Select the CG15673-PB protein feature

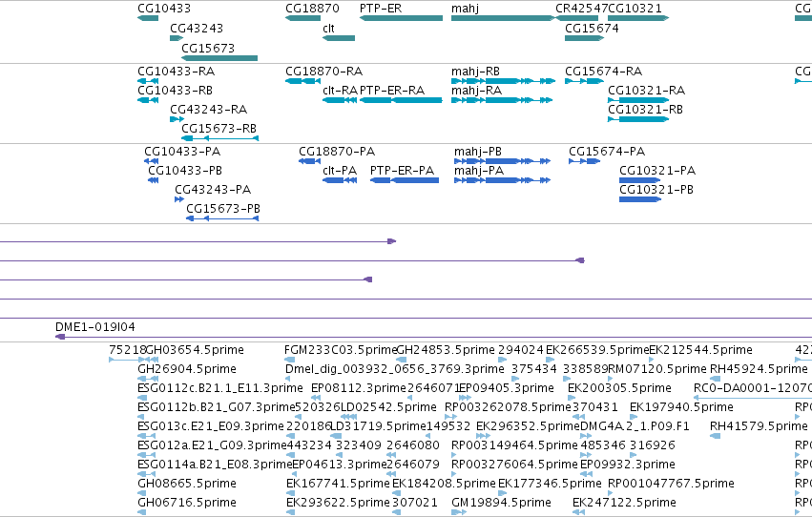222,218
